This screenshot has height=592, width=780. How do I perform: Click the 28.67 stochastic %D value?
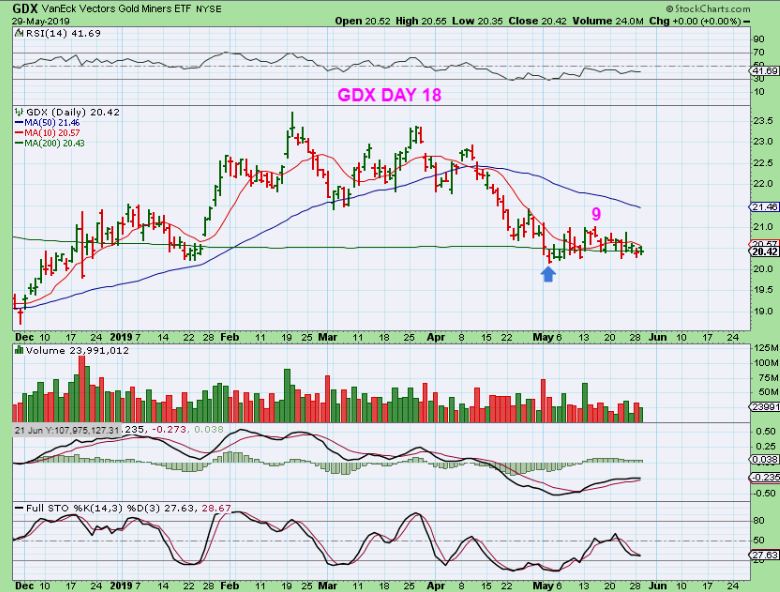[x=217, y=508]
